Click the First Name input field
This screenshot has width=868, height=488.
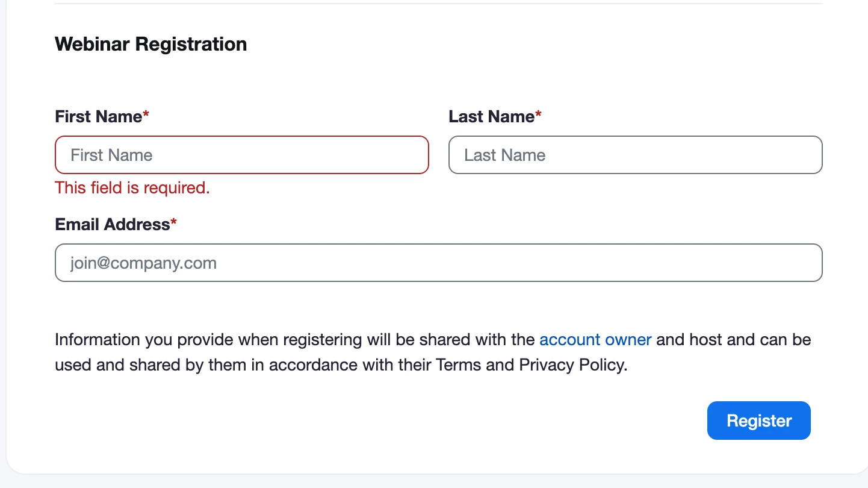(x=241, y=155)
